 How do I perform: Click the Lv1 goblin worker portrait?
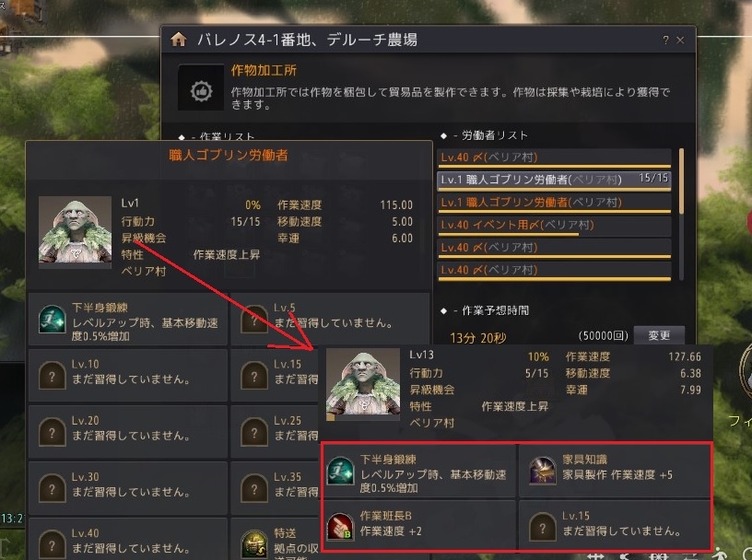click(x=75, y=229)
